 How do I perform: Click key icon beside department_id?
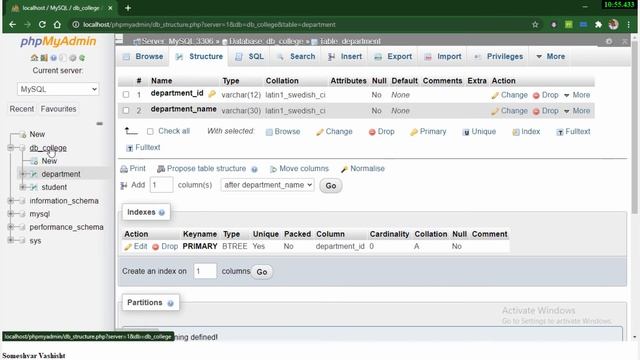211,94
